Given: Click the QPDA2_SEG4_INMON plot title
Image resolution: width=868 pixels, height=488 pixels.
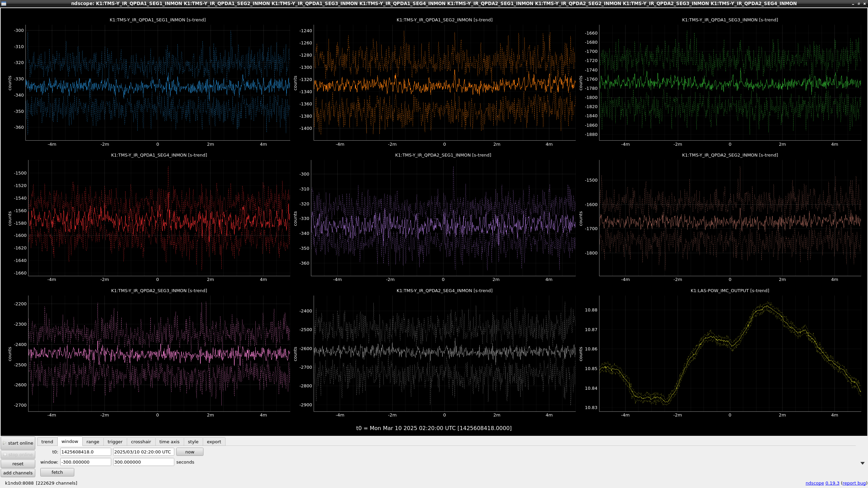Looking at the screenshot, I should (x=445, y=290).
